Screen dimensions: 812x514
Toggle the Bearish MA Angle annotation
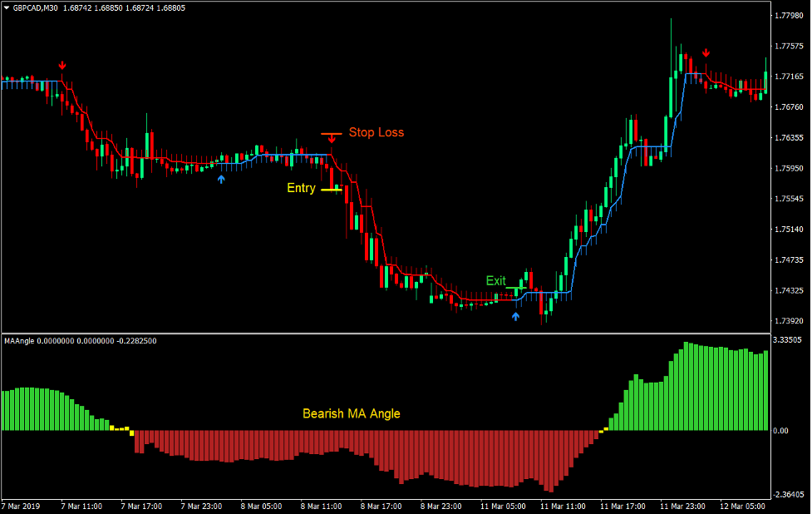tap(350, 413)
